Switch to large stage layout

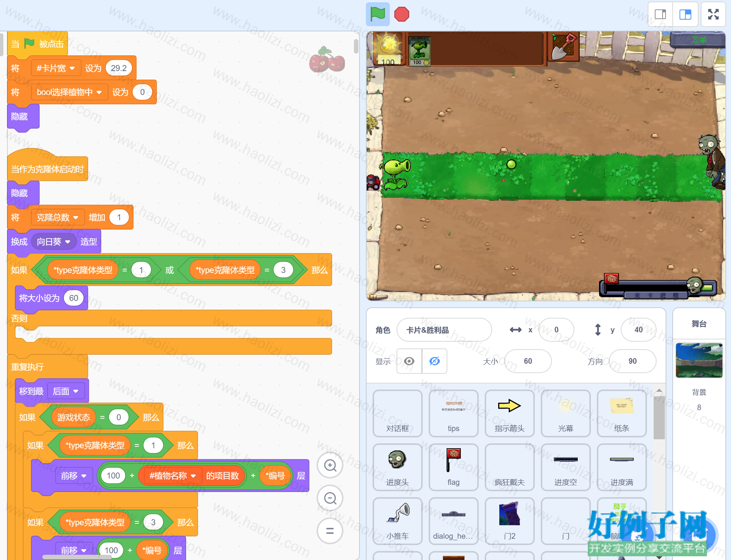pos(685,14)
